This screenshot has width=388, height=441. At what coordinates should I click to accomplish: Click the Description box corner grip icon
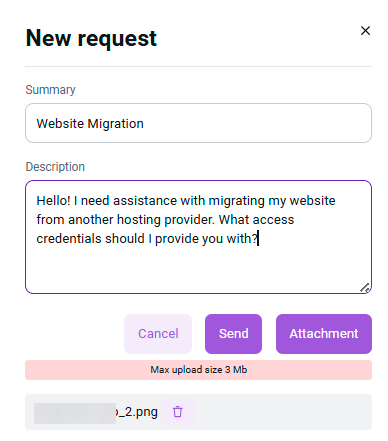(365, 287)
